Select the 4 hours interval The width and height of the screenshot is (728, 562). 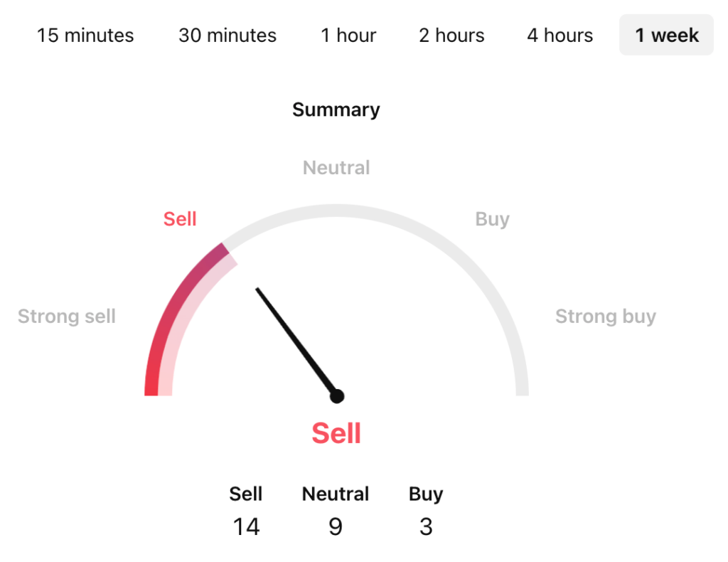(x=560, y=35)
